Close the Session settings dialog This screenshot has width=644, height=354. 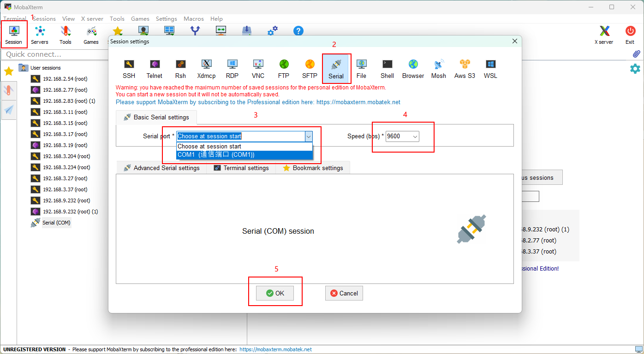pyautogui.click(x=515, y=41)
